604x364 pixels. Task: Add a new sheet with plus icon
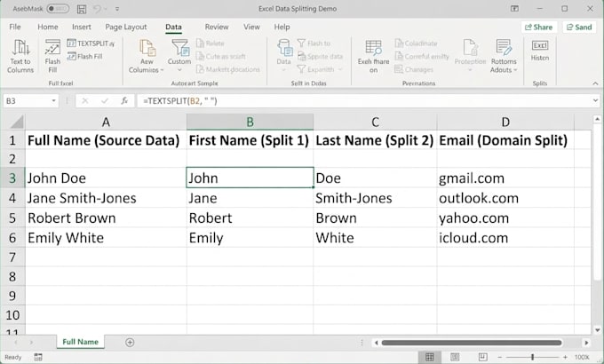130,342
